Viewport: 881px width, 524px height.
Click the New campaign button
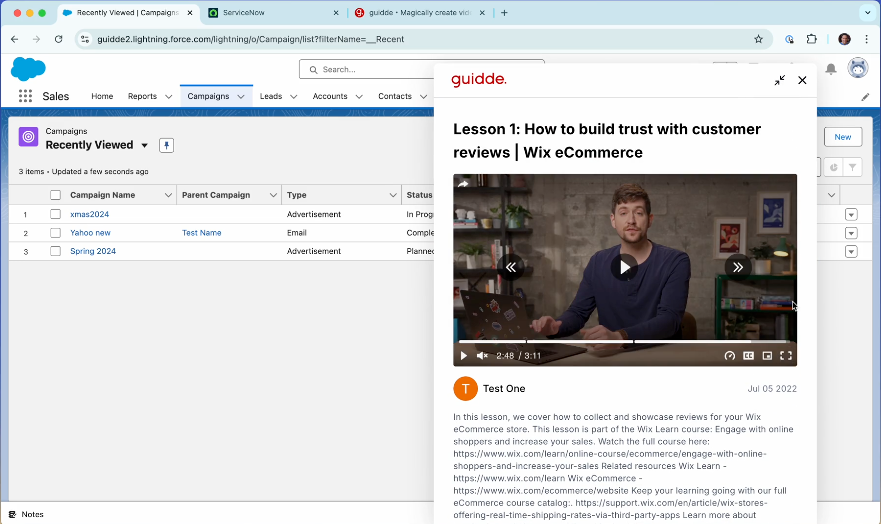point(843,137)
